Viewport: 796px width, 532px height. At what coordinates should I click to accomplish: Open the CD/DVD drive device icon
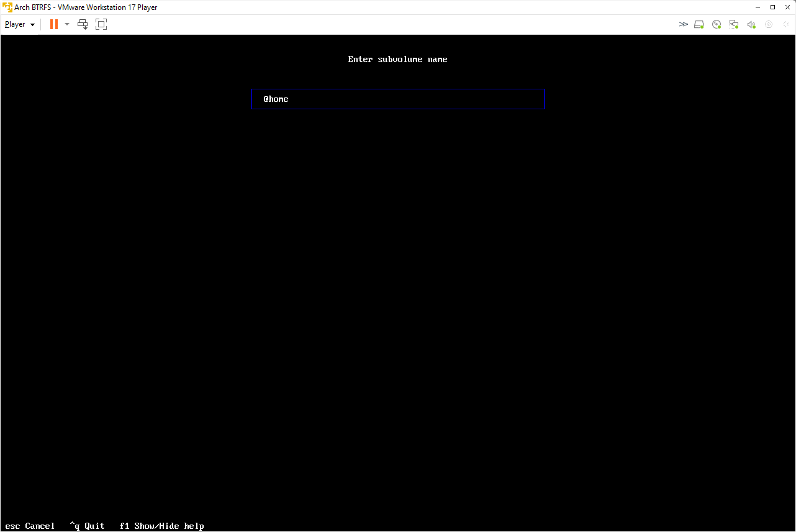[x=717, y=24]
